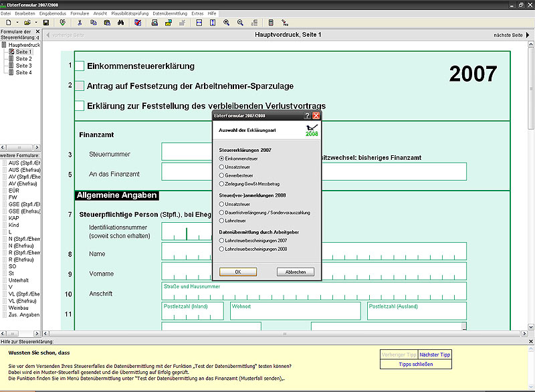Screen dimensions: 535x392
Task: Click the green check shield toolbar icon
Action: tap(62, 23)
